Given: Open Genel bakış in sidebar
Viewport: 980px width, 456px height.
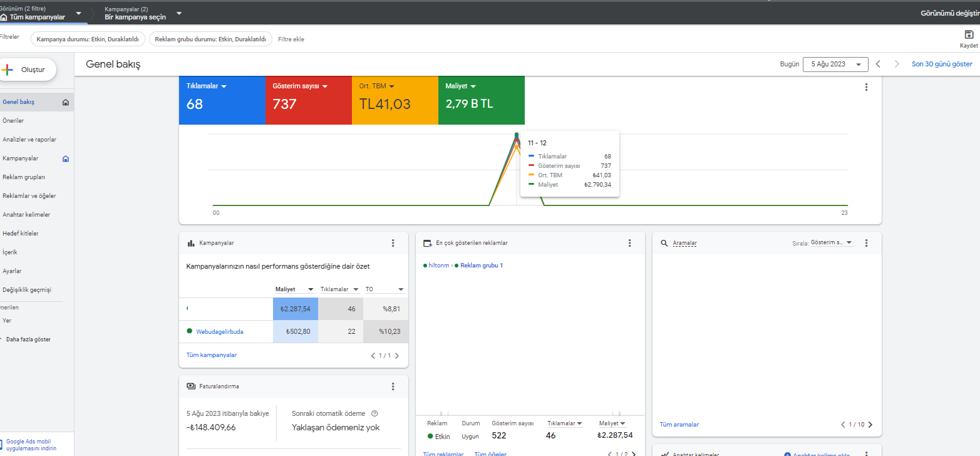Looking at the screenshot, I should (36, 102).
